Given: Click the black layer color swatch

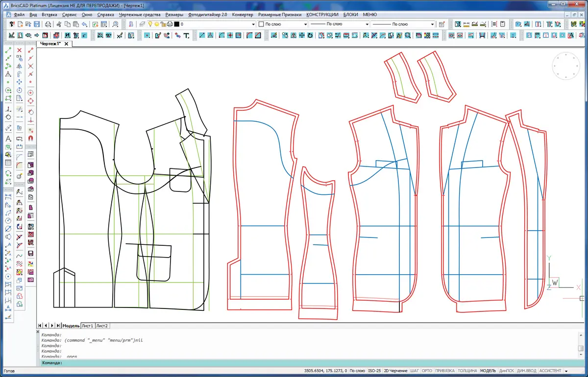Looking at the screenshot, I should [x=176, y=24].
